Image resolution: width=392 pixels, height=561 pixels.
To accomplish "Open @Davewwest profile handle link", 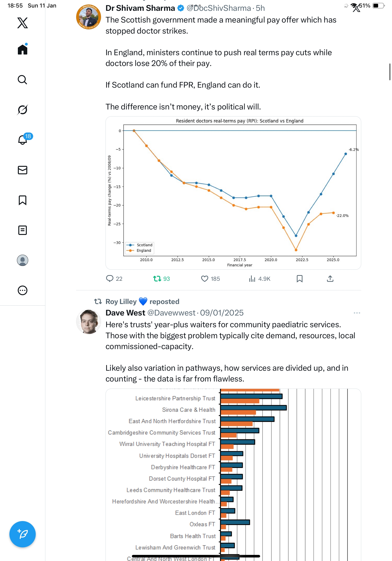I will pos(171,313).
